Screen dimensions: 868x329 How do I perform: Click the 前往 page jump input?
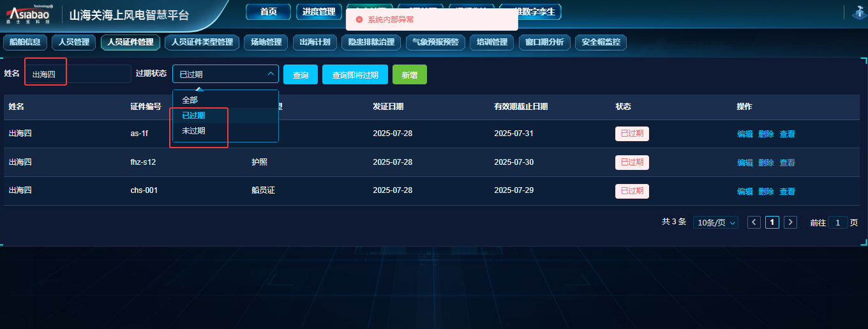coord(838,222)
